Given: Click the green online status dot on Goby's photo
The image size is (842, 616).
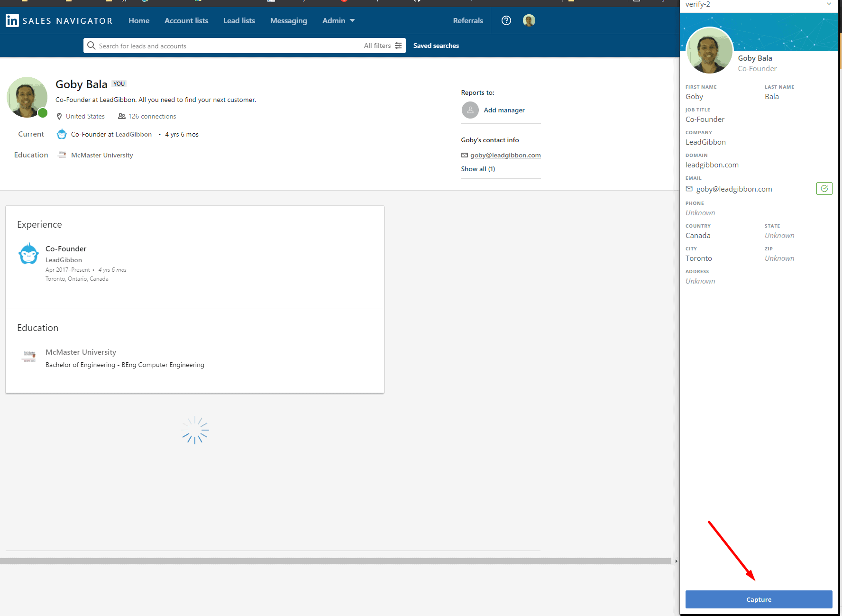Looking at the screenshot, I should point(43,113).
